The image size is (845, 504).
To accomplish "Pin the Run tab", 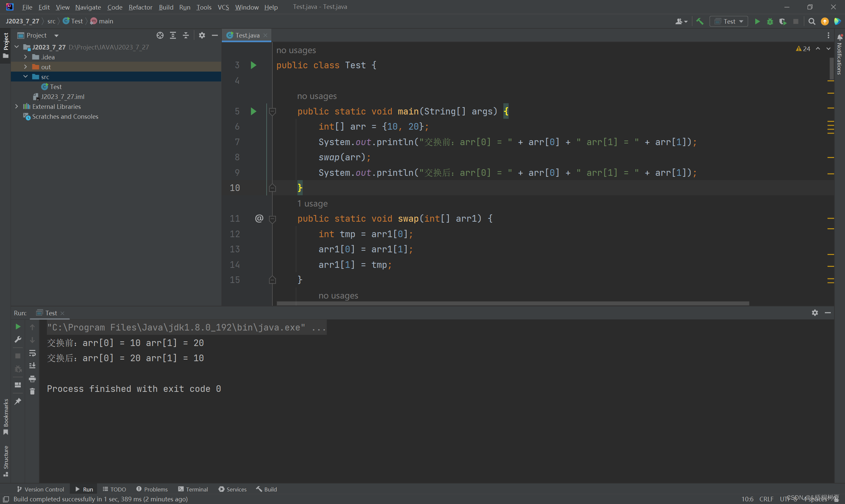I will coord(18,401).
